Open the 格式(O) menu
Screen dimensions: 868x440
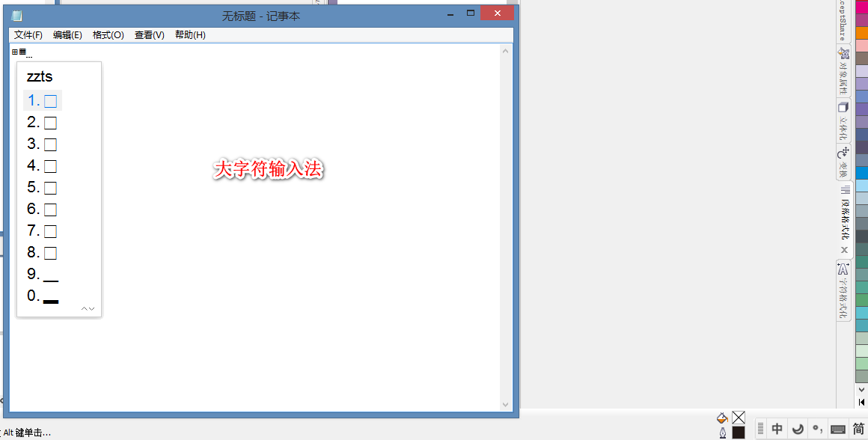point(108,35)
